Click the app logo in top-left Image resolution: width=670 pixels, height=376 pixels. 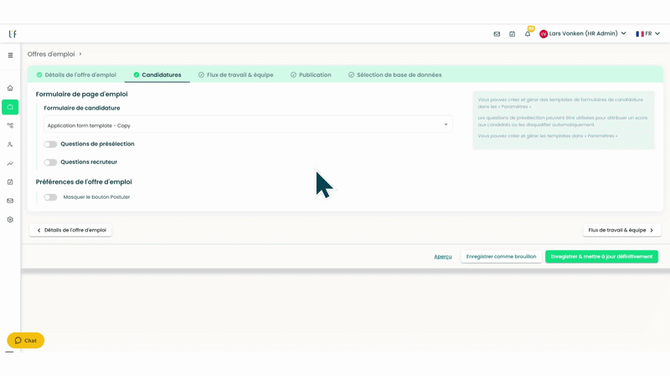pyautogui.click(x=12, y=34)
